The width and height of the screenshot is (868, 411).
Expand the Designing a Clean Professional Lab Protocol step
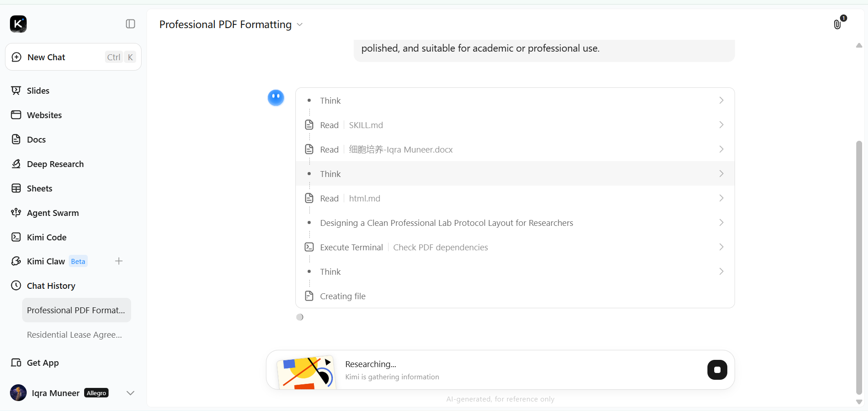tap(515, 223)
